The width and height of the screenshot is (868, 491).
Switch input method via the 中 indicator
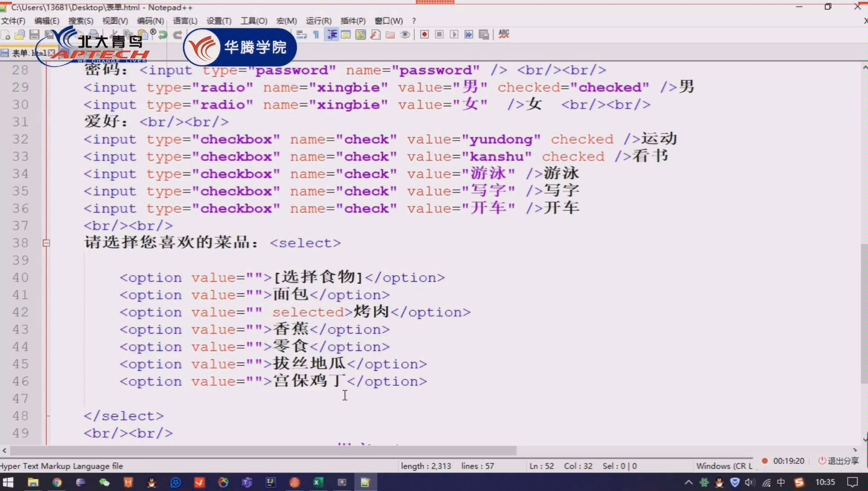pos(781,482)
